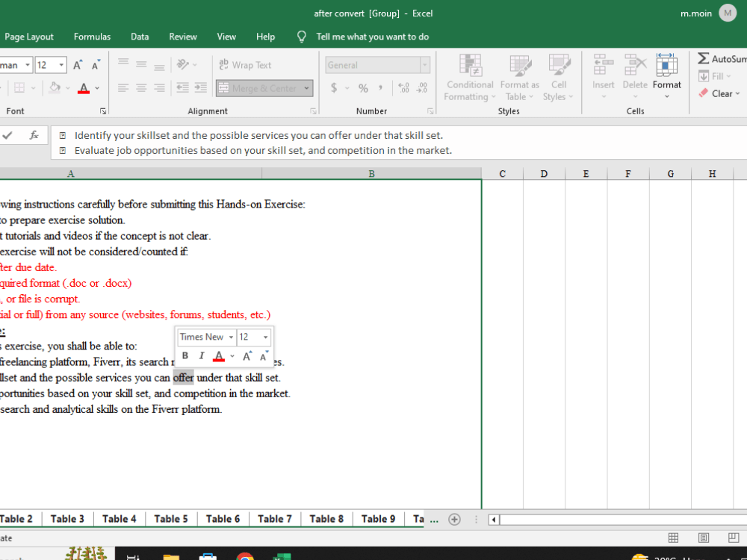Toggle Italic on the mini toolbar

coord(201,355)
